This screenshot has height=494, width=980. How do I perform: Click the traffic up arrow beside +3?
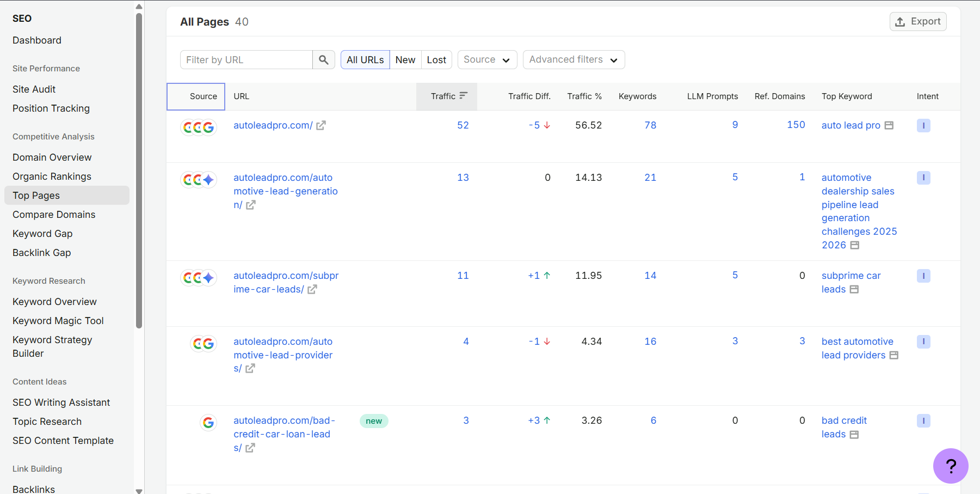(547, 420)
